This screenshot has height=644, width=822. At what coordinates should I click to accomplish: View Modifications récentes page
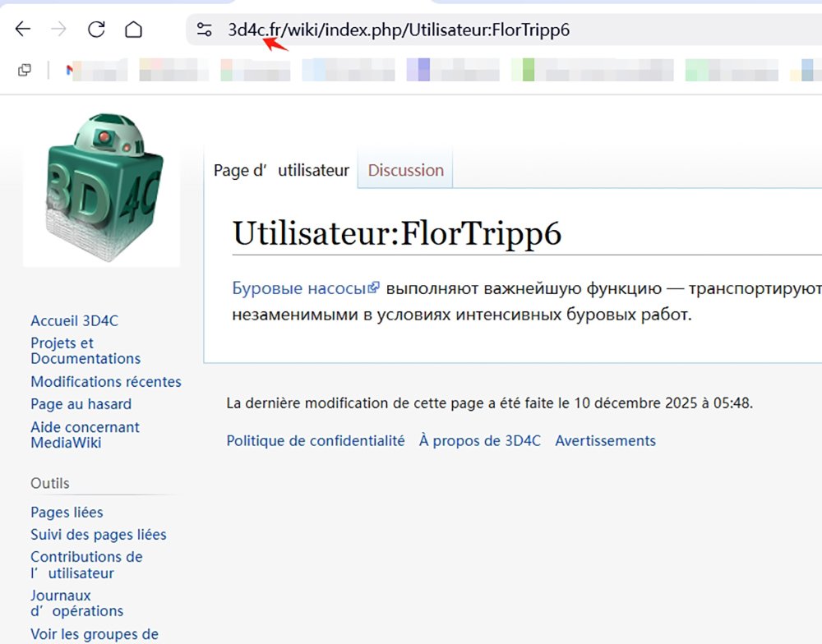[105, 381]
